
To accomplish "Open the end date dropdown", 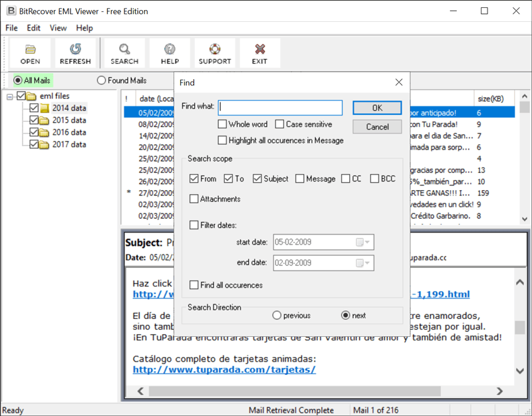I will 363,262.
